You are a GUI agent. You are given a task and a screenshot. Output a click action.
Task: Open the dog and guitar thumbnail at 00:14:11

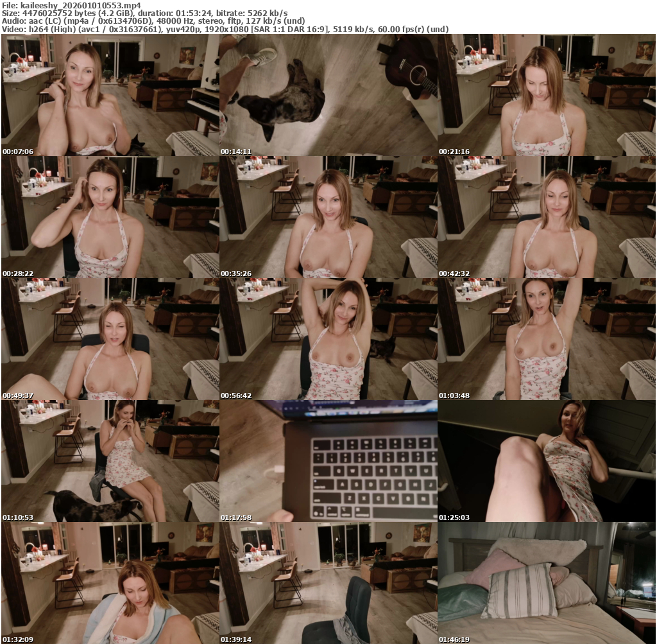pyautogui.click(x=328, y=95)
